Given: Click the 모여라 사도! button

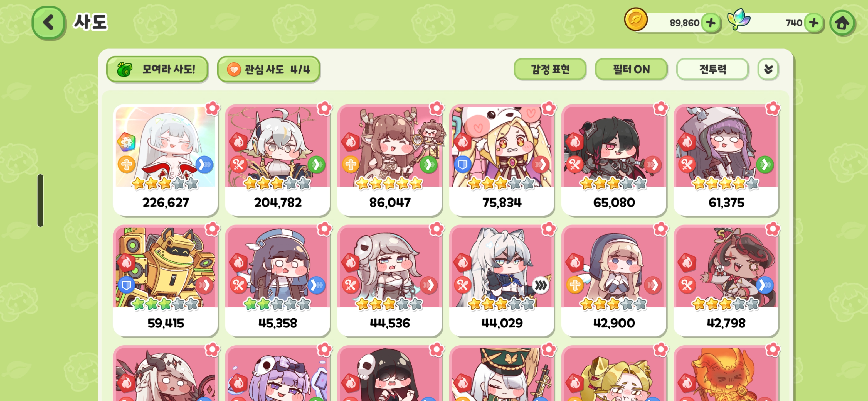Looking at the screenshot, I should pos(157,69).
